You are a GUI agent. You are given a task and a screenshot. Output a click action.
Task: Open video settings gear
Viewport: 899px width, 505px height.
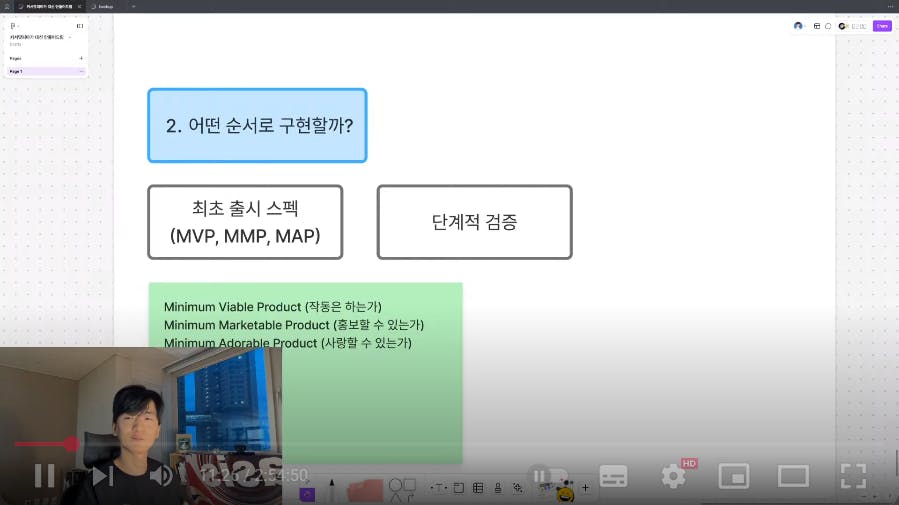[673, 476]
